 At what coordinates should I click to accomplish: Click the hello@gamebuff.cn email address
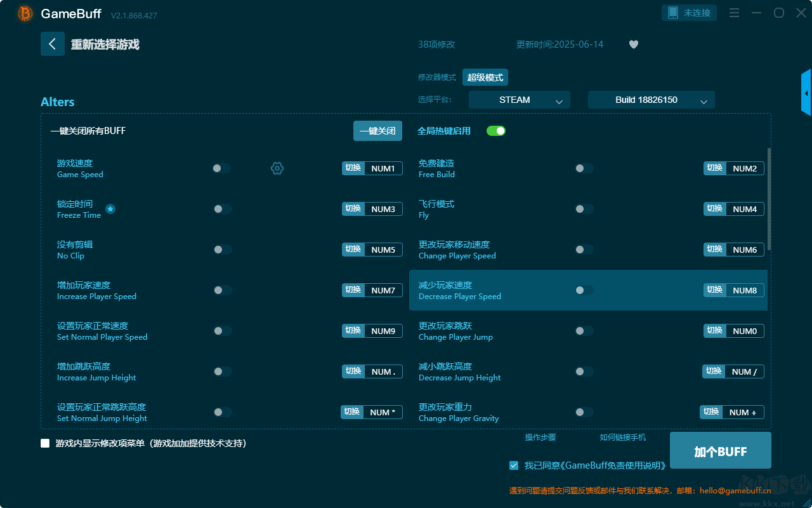(x=735, y=490)
